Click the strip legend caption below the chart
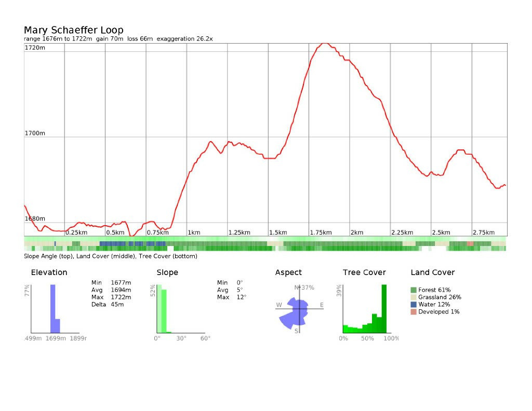 110,256
